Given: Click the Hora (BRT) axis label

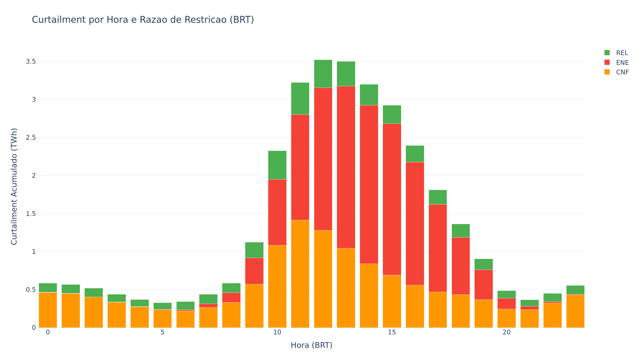Looking at the screenshot, I should [x=312, y=345].
